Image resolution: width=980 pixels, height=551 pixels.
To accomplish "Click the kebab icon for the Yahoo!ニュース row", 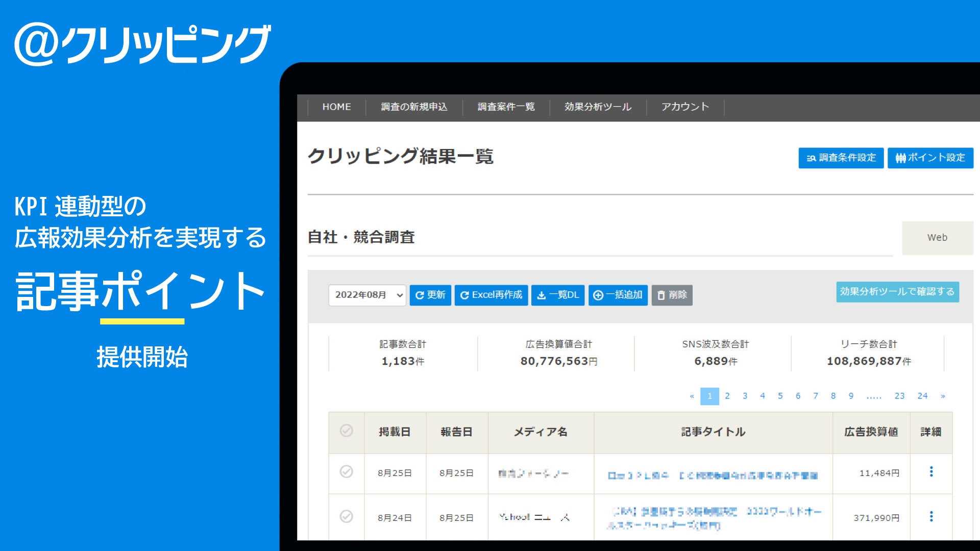I will pos(933,517).
